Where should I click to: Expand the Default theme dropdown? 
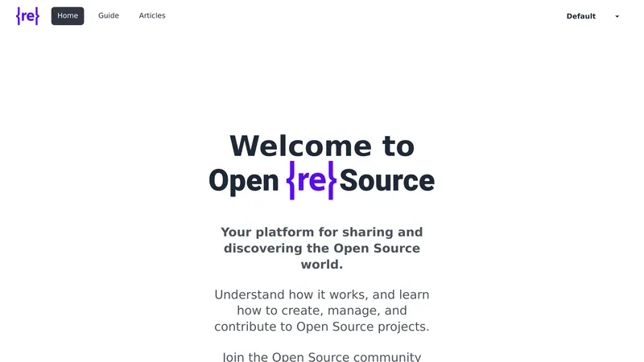(x=592, y=16)
